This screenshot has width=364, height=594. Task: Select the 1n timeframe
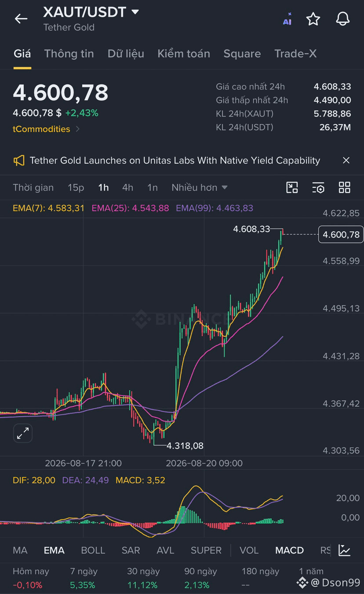click(x=153, y=187)
